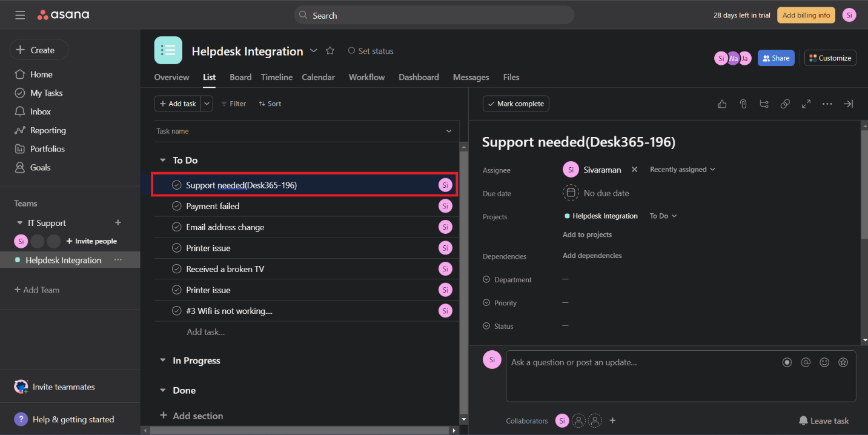
Task: Click the due date calendar icon
Action: tap(571, 193)
